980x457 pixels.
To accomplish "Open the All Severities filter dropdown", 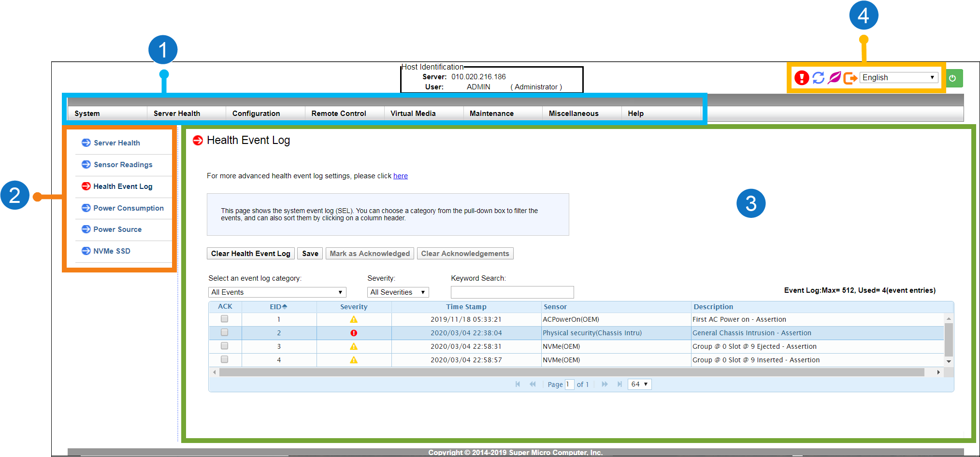I will [398, 292].
